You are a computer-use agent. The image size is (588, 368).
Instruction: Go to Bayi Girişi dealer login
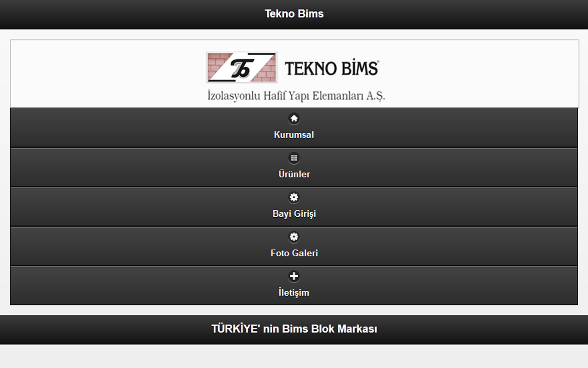(294, 207)
